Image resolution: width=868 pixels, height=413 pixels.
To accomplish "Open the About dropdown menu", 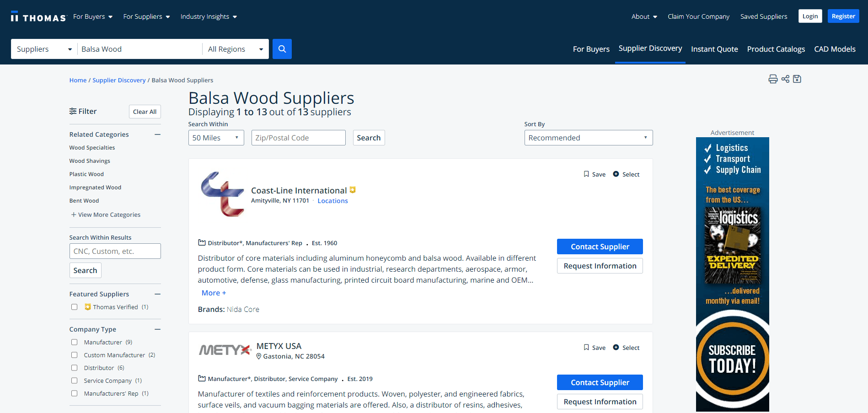I will [644, 16].
